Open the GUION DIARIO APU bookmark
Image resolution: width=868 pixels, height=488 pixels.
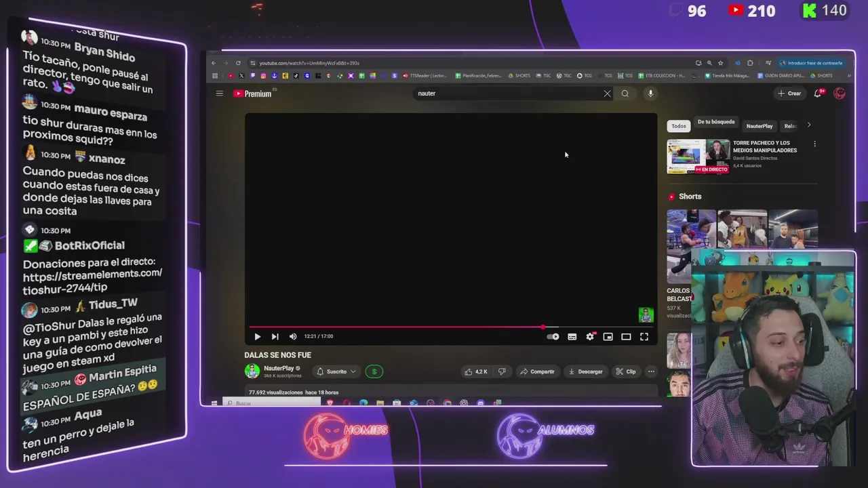[x=781, y=76]
